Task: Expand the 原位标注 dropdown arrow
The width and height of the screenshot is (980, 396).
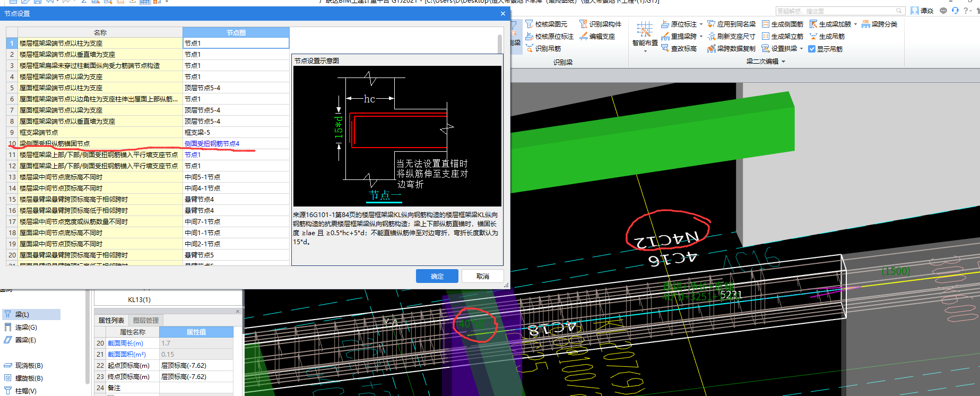Action: pos(701,24)
